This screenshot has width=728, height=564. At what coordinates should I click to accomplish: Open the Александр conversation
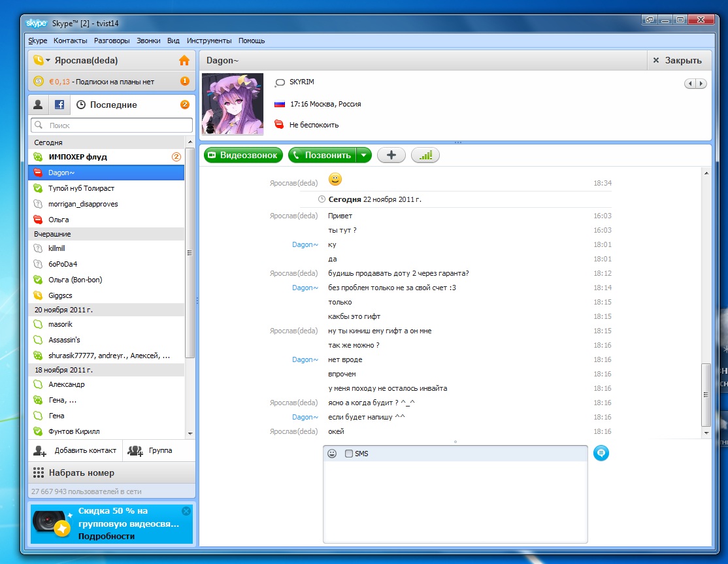tap(107, 384)
